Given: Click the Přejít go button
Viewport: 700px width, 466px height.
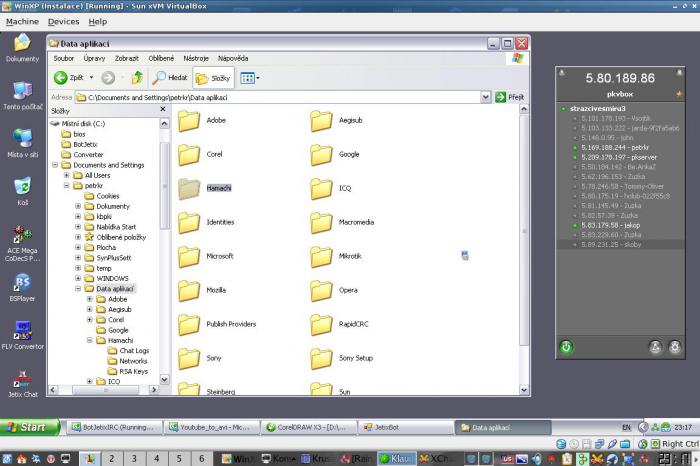Looking at the screenshot, I should point(509,97).
